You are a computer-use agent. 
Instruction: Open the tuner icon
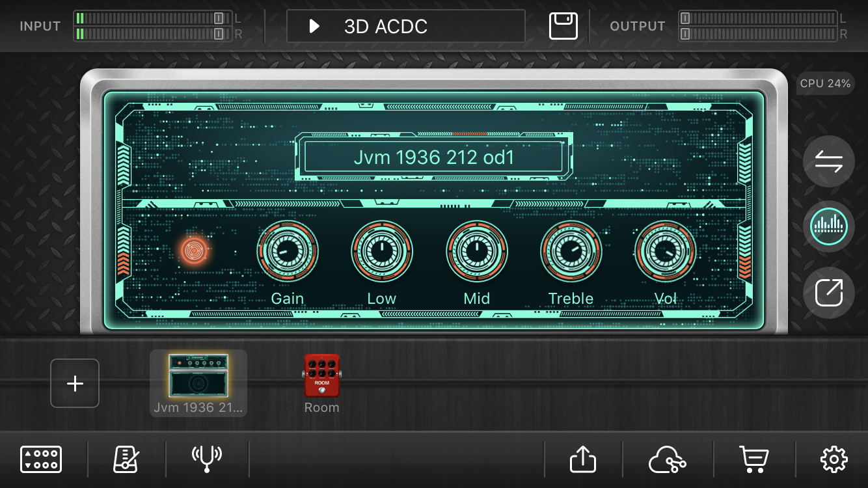point(207,459)
